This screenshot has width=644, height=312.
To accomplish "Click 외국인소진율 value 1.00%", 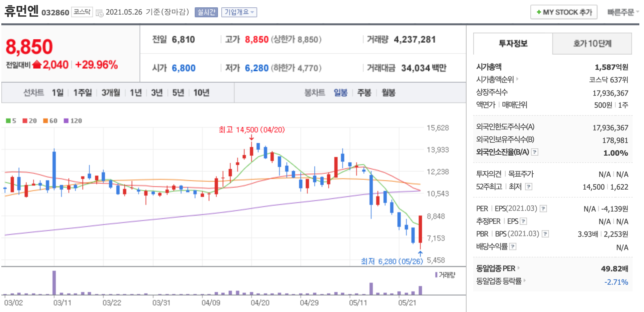I will 616,153.
